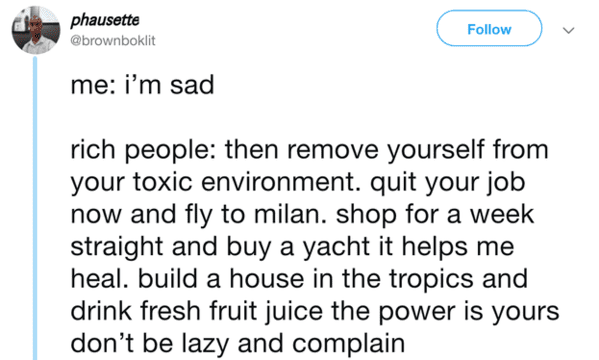Click the phrase "quit your job"

point(447,183)
